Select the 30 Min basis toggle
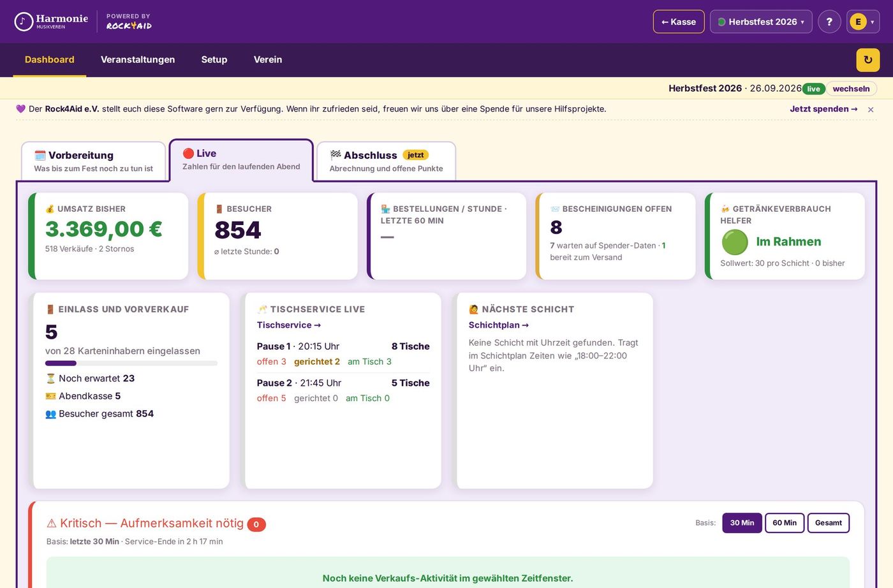Screen dimensions: 893x588 pyautogui.click(x=742, y=523)
